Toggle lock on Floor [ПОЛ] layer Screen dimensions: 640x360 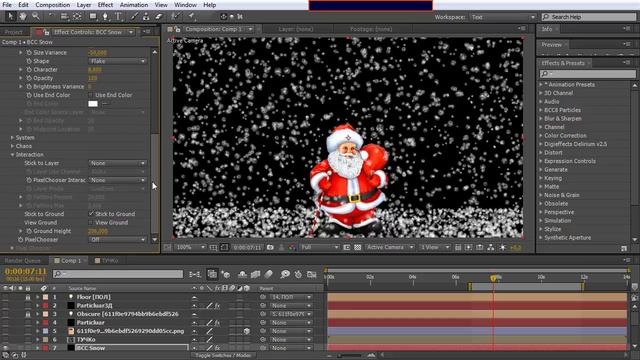(x=28, y=297)
